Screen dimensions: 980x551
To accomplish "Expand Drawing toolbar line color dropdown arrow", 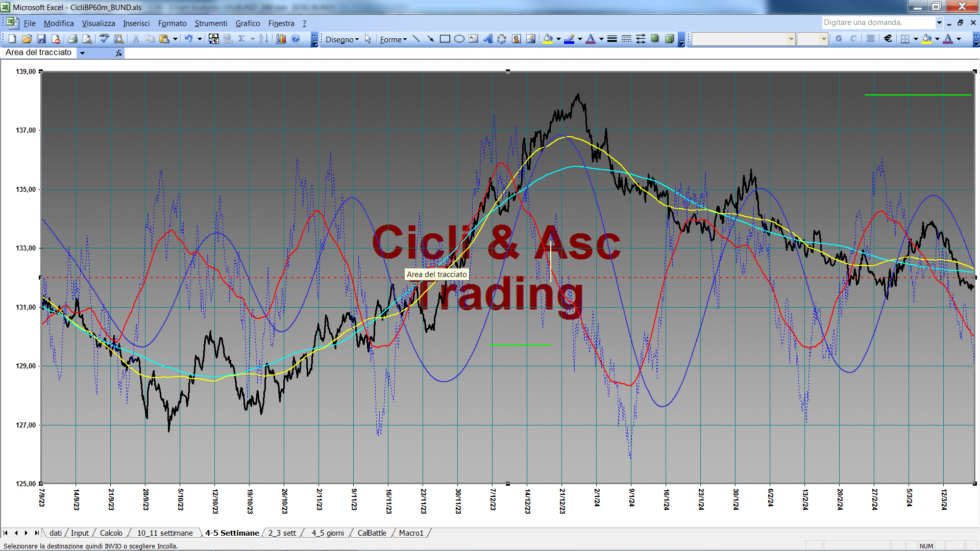I will click(x=580, y=39).
